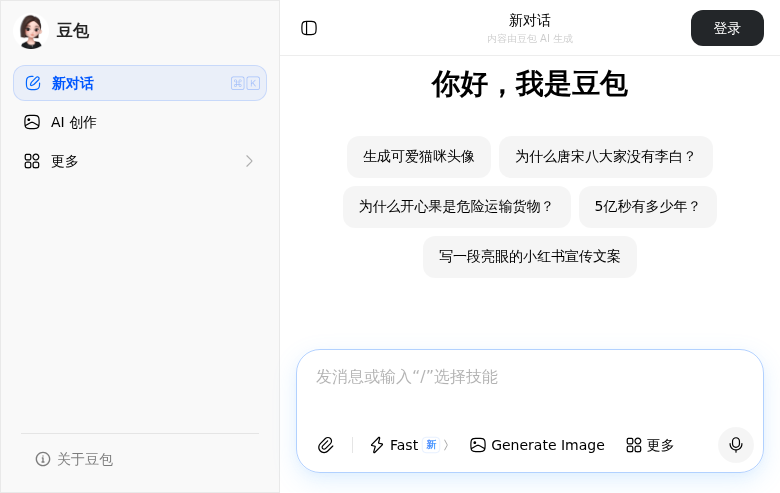Screen dimensions: 780x493
Task: Choose suggestion 5亿秒有多少年？
Action: click(x=648, y=206)
